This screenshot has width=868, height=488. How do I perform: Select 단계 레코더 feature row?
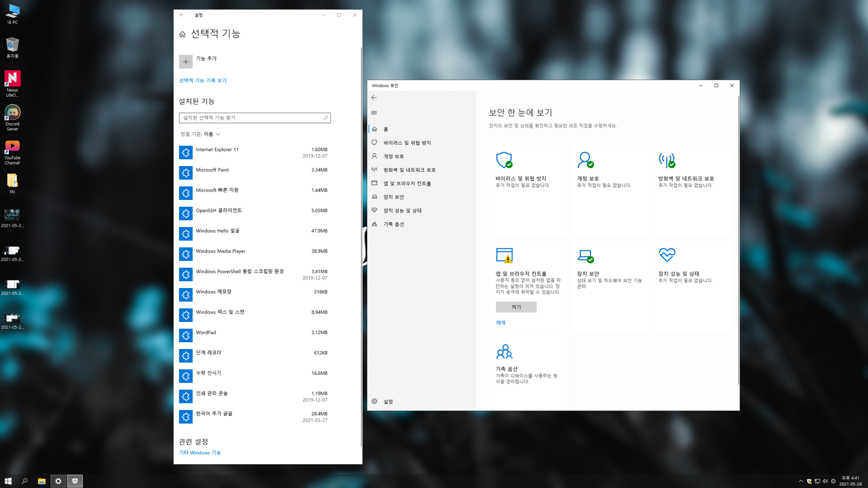(255, 356)
